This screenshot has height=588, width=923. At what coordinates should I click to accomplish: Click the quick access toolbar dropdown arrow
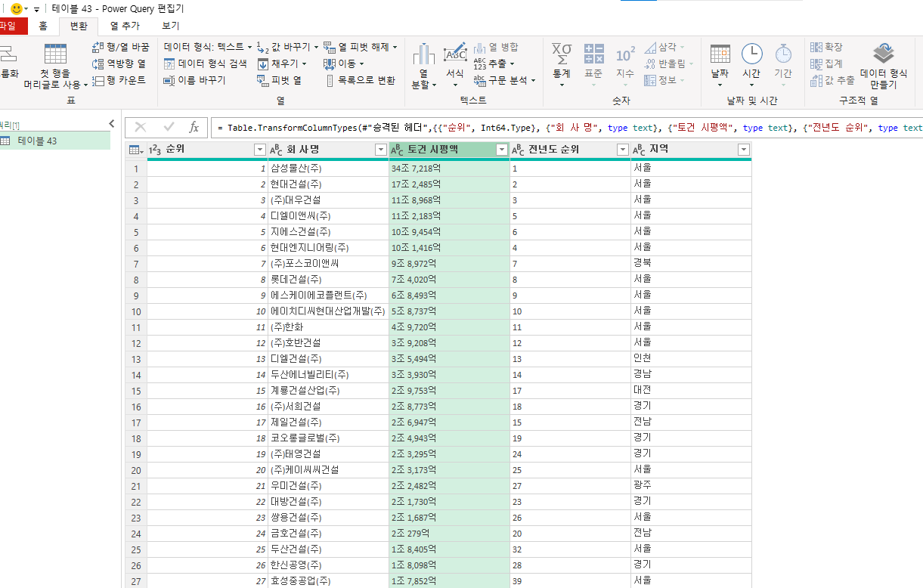[x=36, y=9]
